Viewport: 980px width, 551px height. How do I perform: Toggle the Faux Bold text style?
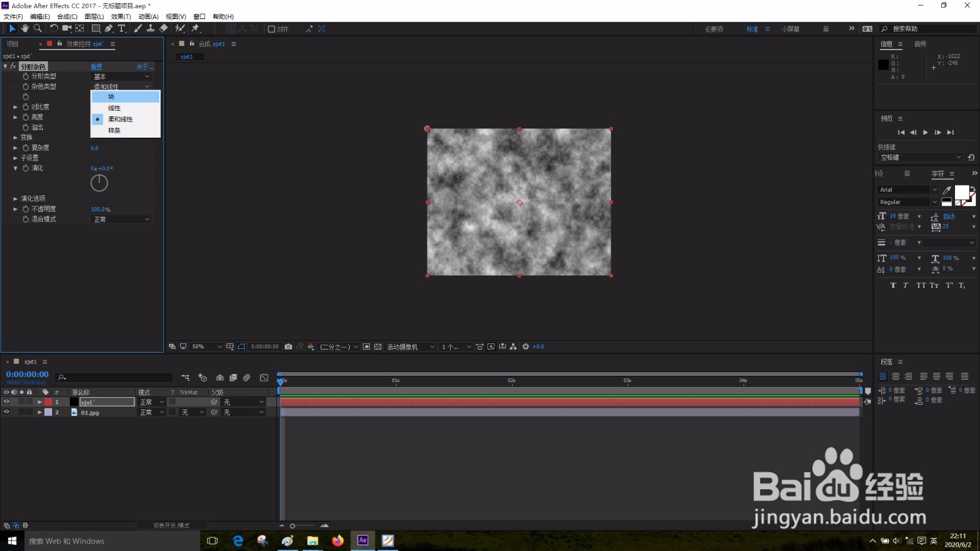(x=892, y=285)
